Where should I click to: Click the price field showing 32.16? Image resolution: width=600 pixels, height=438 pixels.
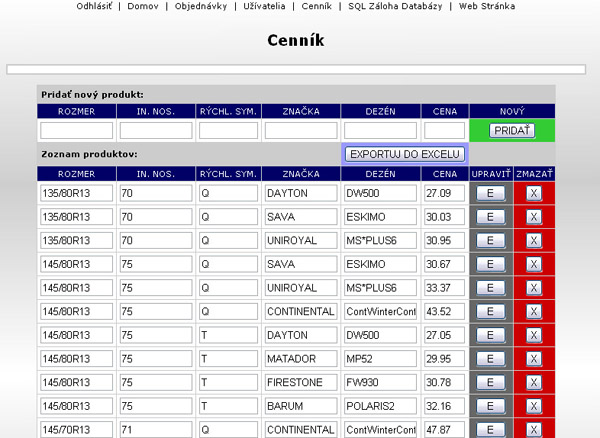(x=444, y=406)
